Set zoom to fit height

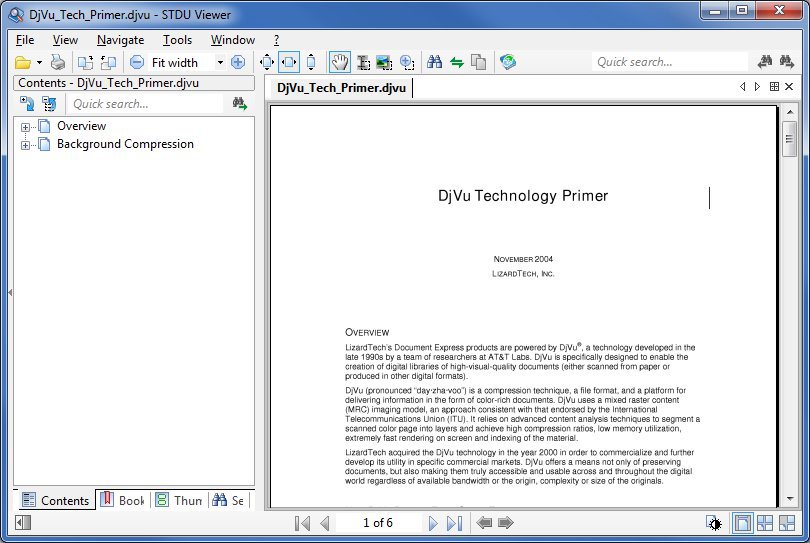311,63
